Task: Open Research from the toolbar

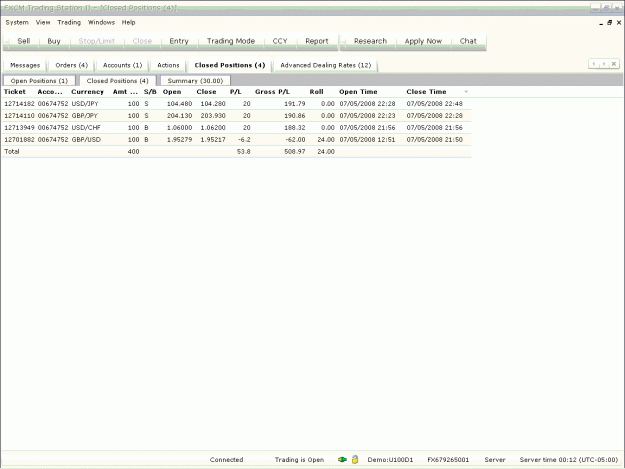Action: pos(370,41)
